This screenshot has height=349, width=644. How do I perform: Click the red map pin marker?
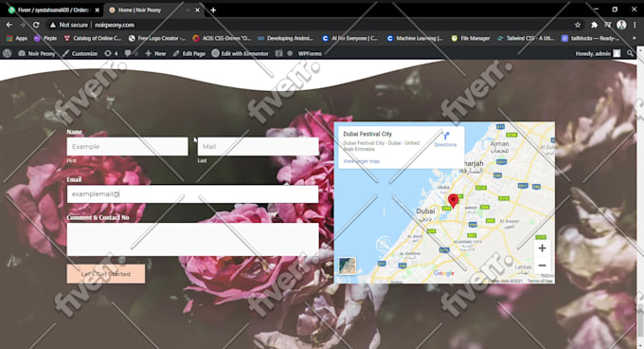coord(453,201)
